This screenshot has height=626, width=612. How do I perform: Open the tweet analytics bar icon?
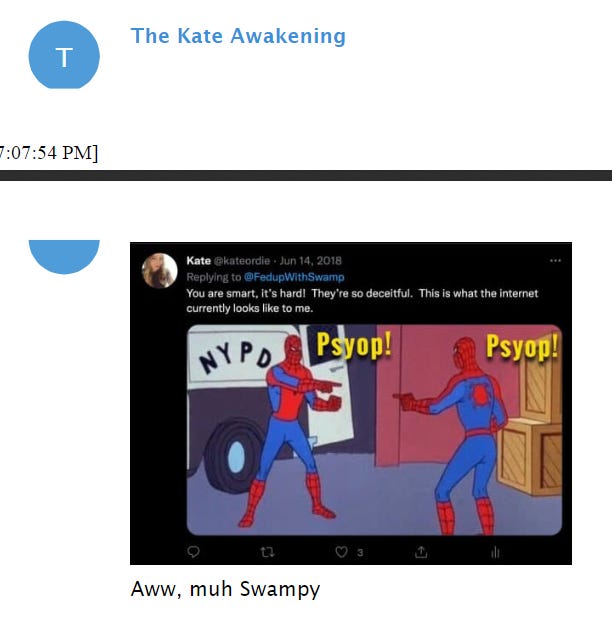coord(495,552)
